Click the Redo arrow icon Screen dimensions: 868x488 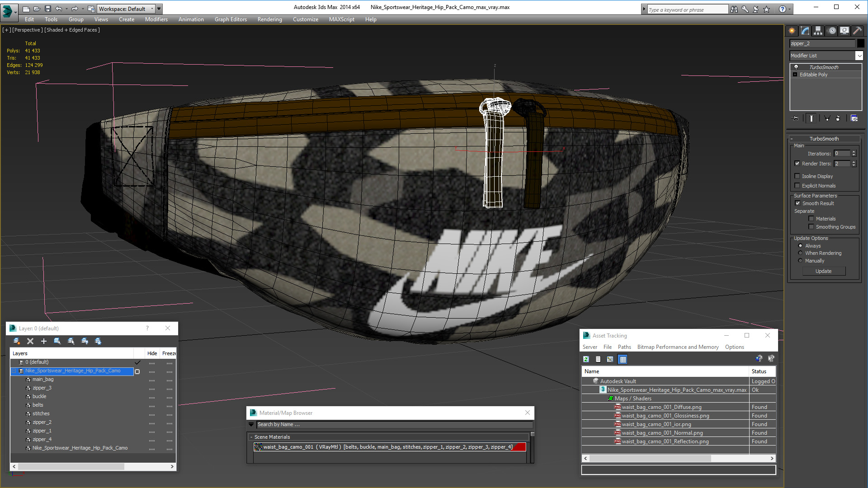coord(75,9)
